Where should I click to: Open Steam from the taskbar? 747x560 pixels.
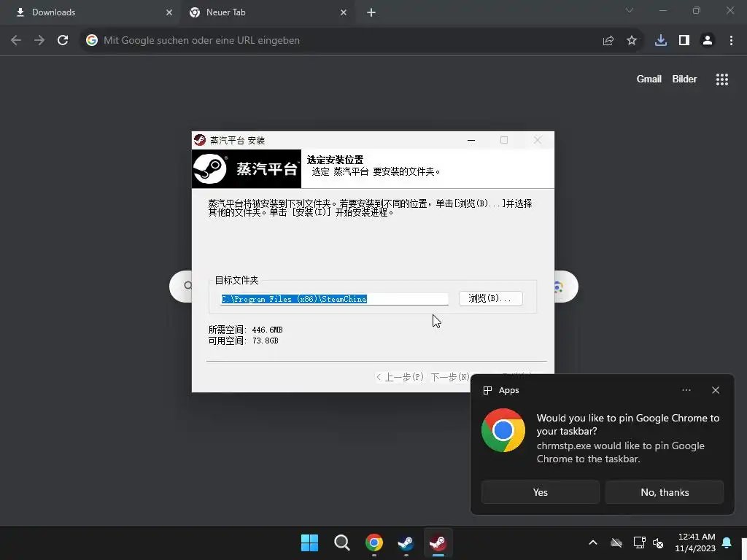406,542
